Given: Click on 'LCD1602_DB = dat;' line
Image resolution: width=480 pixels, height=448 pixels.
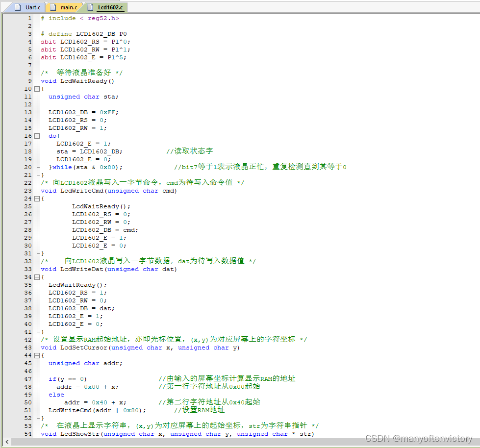Looking at the screenshot, I should coord(81,308).
